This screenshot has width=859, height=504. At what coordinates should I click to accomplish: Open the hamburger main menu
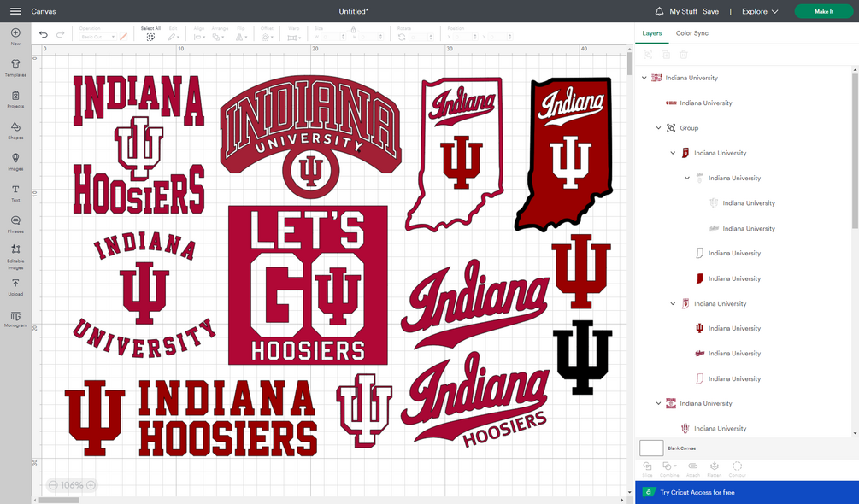[x=15, y=11]
